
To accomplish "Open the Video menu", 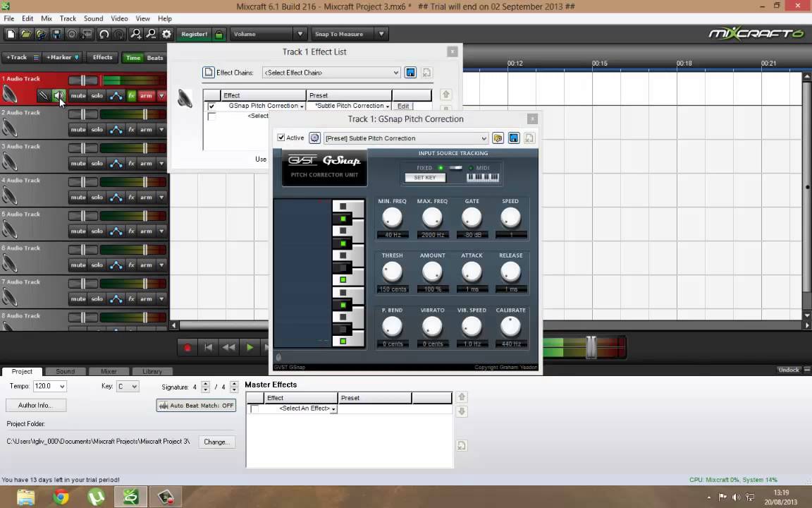I will [x=119, y=18].
